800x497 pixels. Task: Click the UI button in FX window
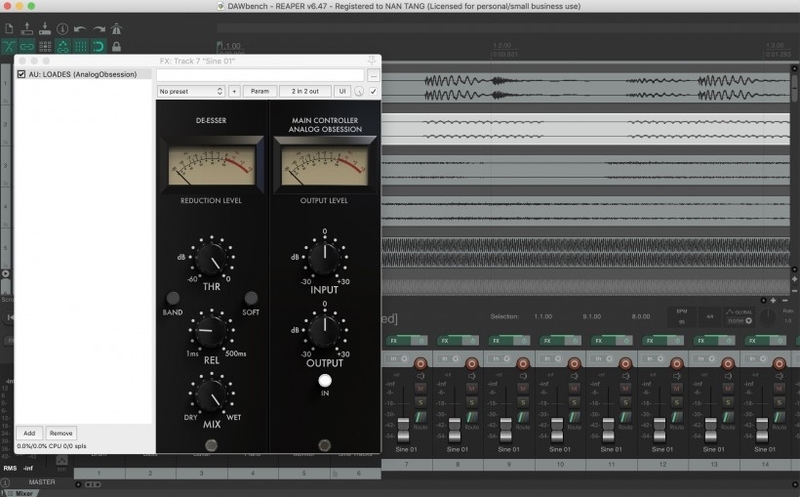(x=342, y=91)
